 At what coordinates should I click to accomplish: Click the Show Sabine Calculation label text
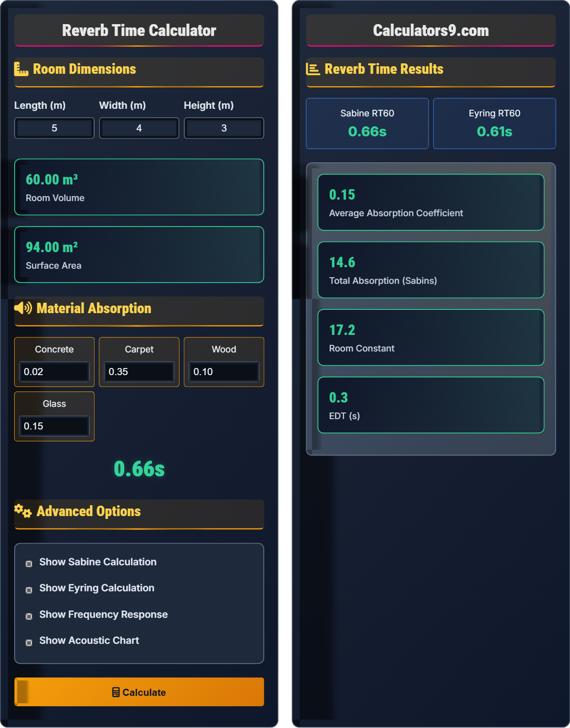pyautogui.click(x=98, y=562)
